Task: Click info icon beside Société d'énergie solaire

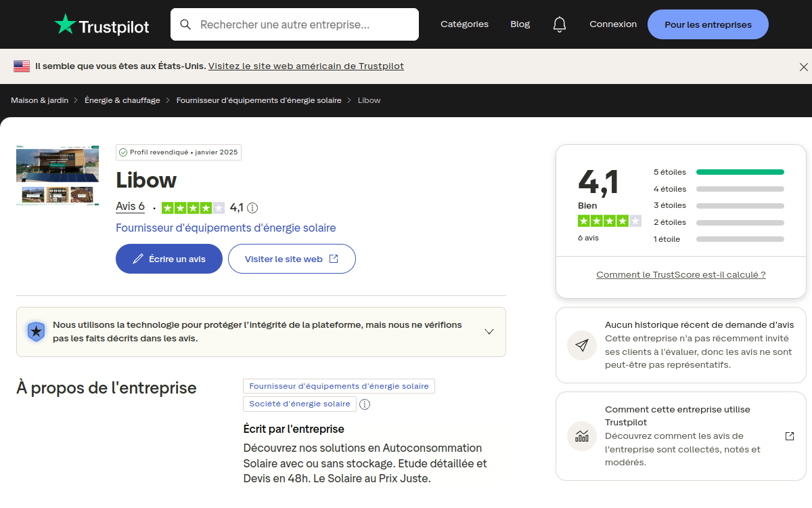Action: coord(365,404)
